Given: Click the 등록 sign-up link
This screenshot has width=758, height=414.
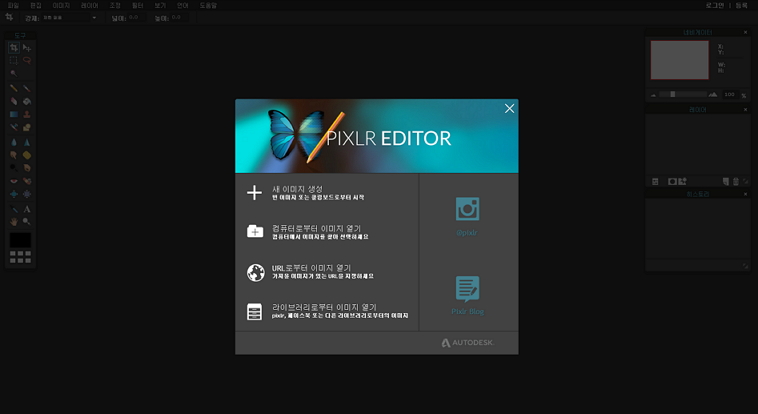Looking at the screenshot, I should point(742,5).
